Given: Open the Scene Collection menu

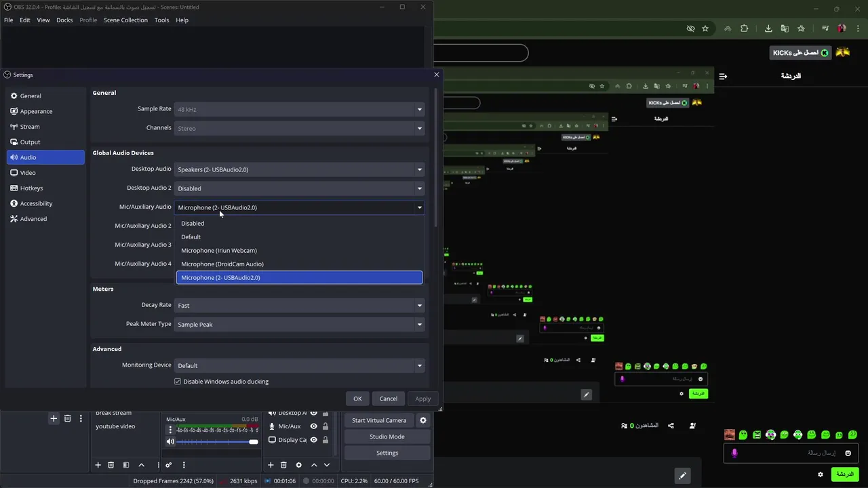Looking at the screenshot, I should [x=125, y=20].
